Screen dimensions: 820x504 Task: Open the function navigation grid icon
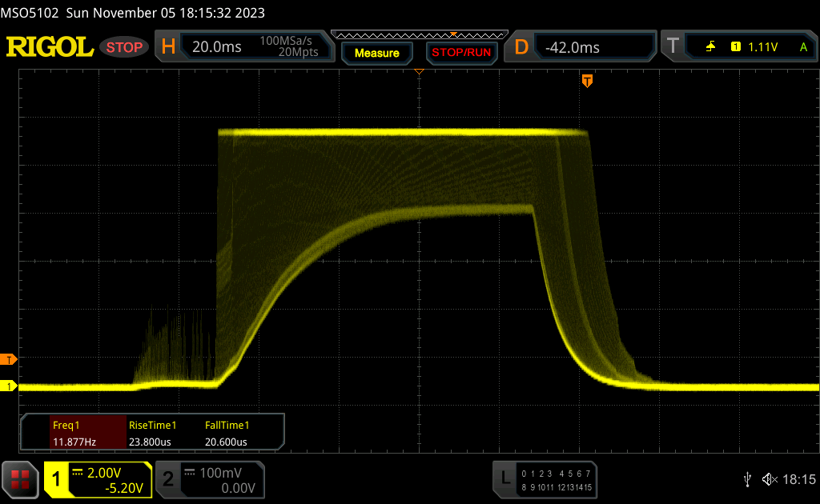(20, 479)
